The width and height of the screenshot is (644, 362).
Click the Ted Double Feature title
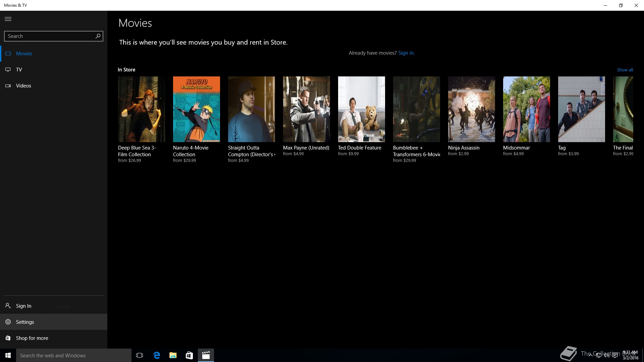tap(360, 148)
